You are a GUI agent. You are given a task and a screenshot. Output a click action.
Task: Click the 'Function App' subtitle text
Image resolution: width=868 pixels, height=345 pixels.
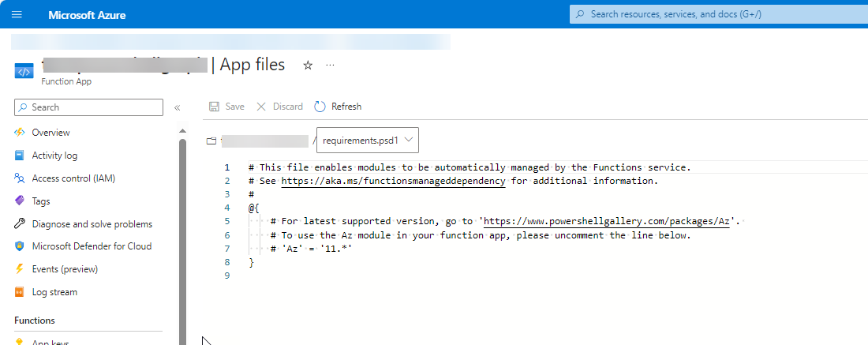coord(66,81)
